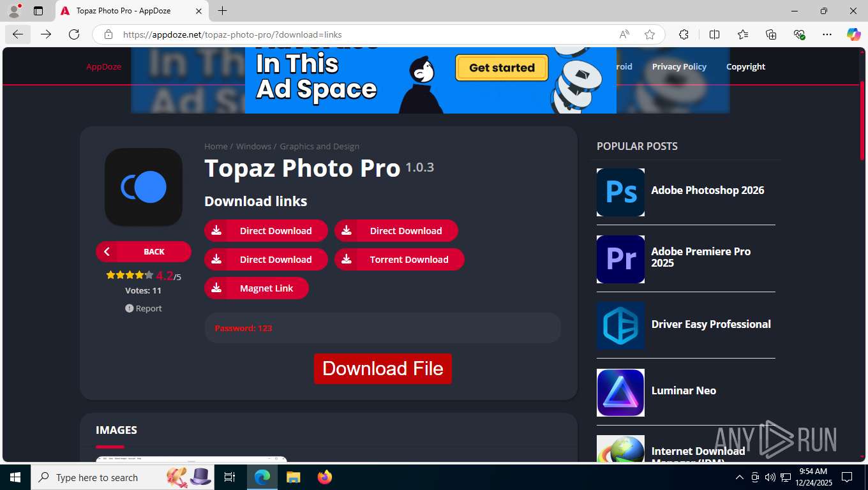This screenshot has height=490, width=868.
Task: Open the Extensions puzzle icon
Action: click(x=684, y=34)
